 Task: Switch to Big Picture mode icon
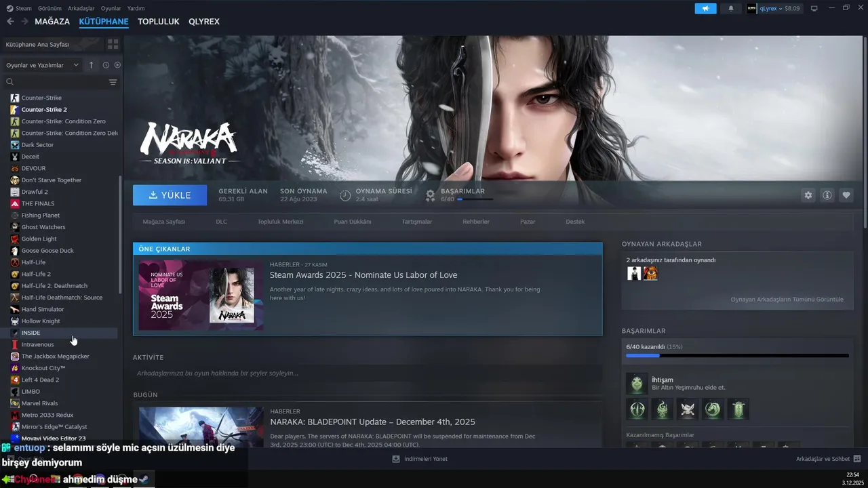(814, 8)
